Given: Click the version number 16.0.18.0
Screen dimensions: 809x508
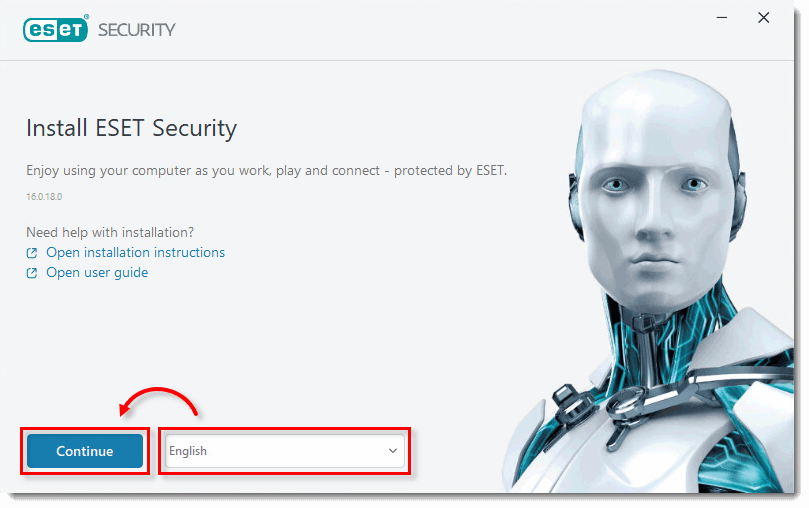Looking at the screenshot, I should click(x=44, y=196).
